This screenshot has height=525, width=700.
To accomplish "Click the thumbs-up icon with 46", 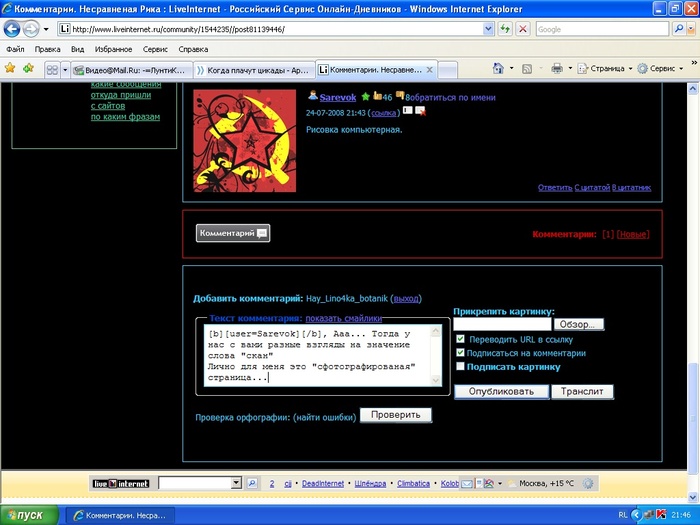I will (378, 96).
